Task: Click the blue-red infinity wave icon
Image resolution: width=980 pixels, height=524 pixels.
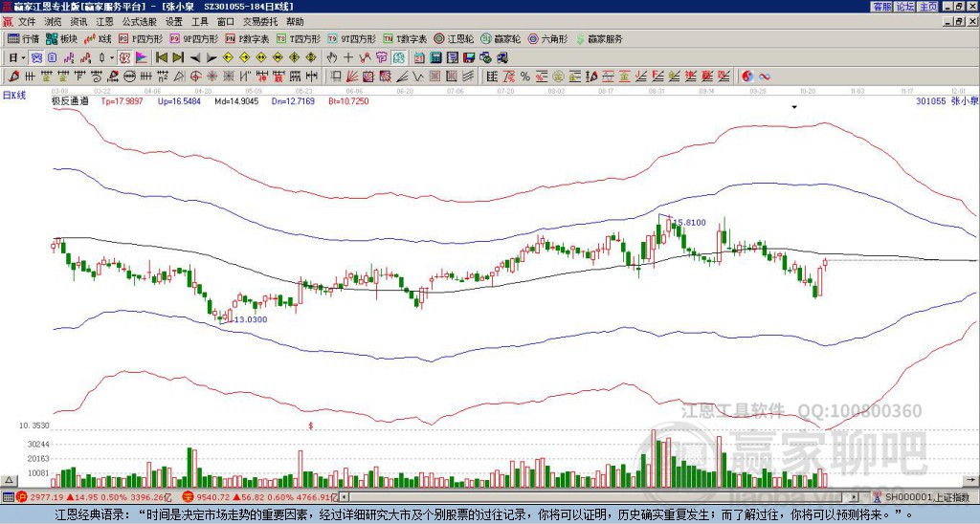Action: coord(764,76)
